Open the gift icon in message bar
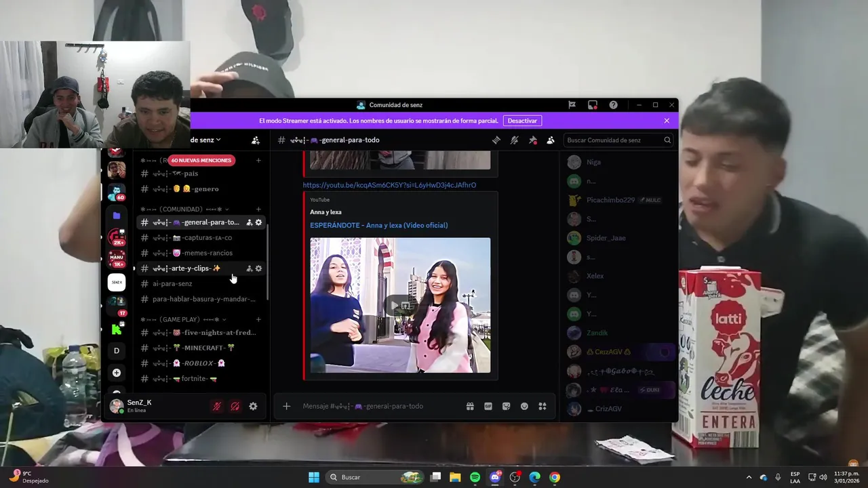Screen dimensions: 868x488 tap(470, 406)
